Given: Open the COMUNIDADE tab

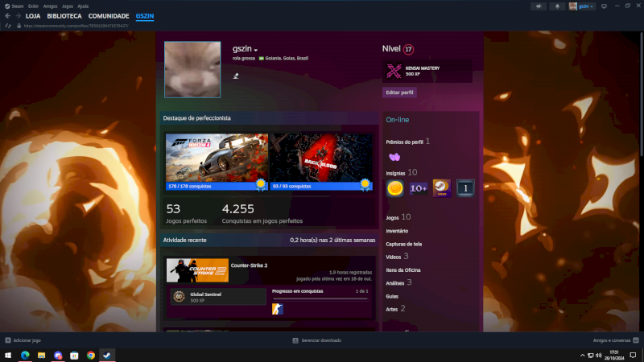Looking at the screenshot, I should click(109, 16).
